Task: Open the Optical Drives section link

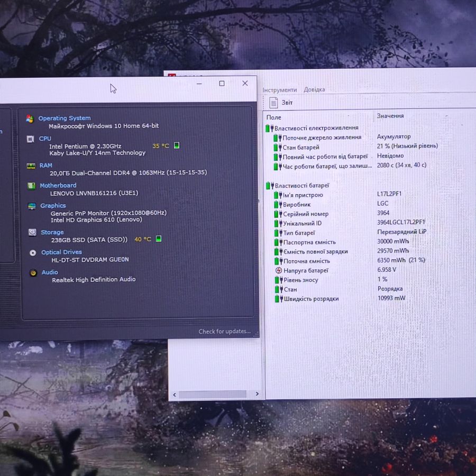Action: (62, 252)
